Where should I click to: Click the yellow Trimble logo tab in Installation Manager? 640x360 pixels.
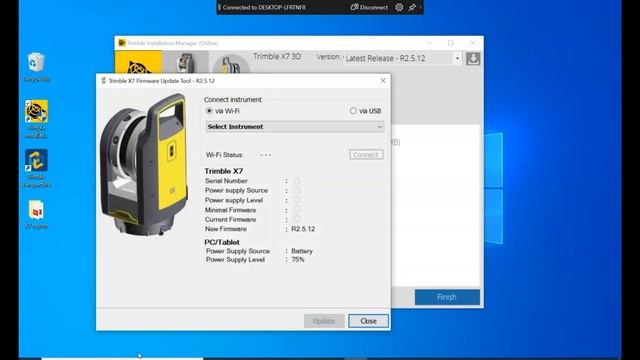(138, 62)
